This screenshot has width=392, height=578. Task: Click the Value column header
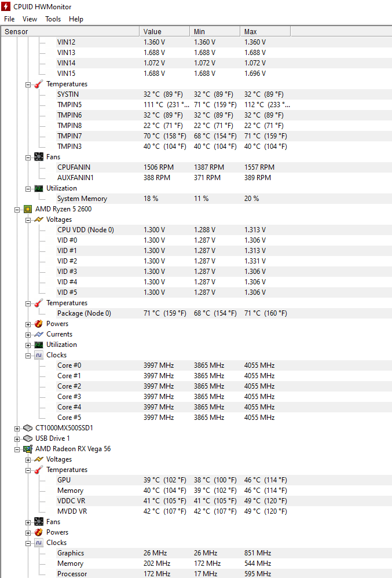(164, 32)
